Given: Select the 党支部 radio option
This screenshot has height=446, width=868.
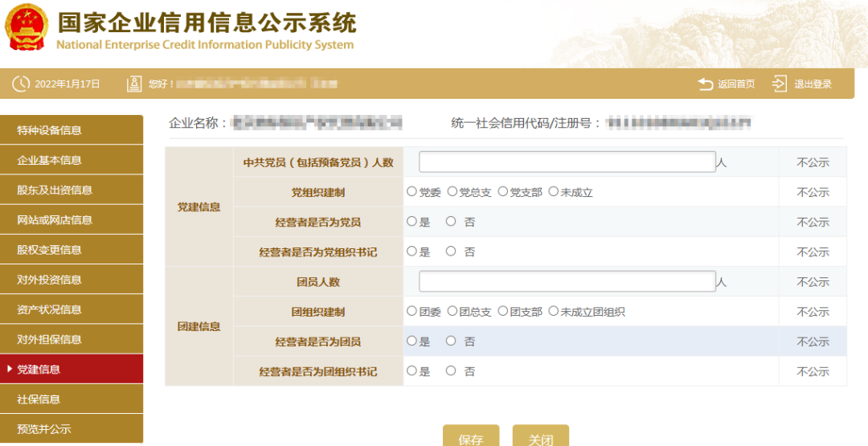Looking at the screenshot, I should (x=503, y=192).
